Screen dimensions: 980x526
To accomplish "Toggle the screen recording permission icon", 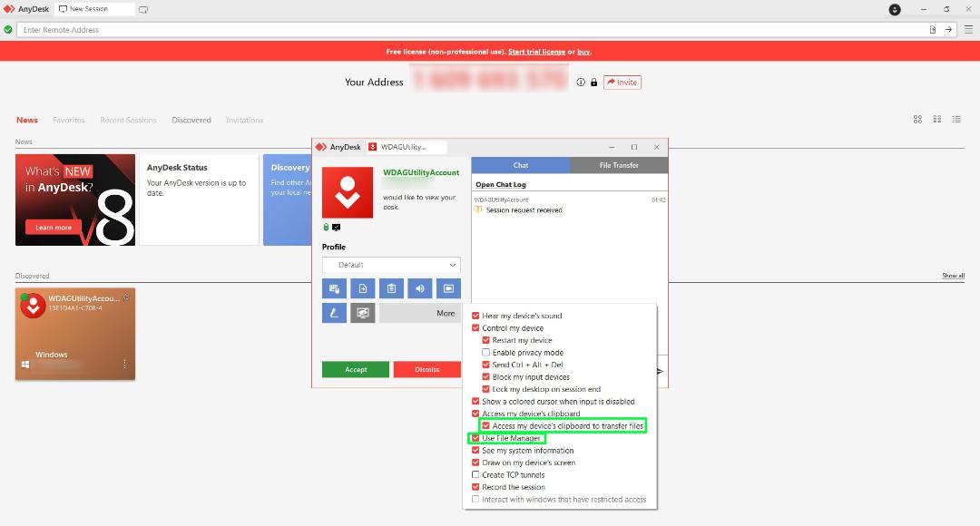I will [448, 288].
